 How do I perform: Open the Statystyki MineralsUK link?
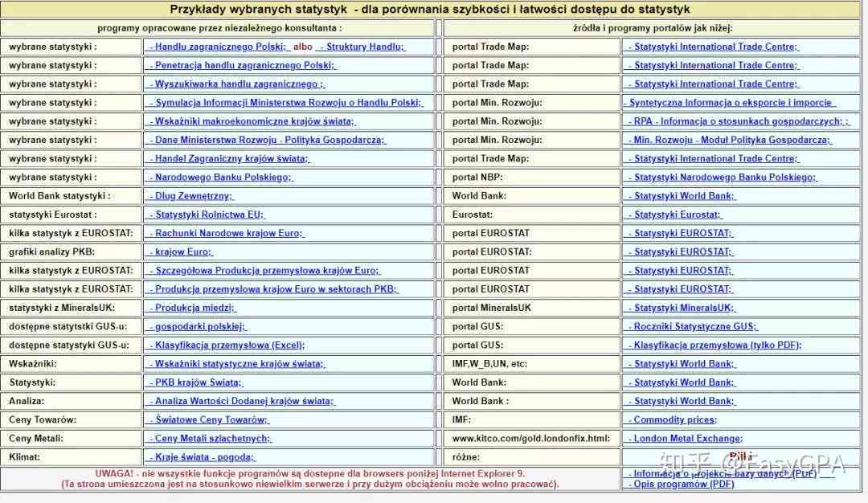tap(681, 309)
